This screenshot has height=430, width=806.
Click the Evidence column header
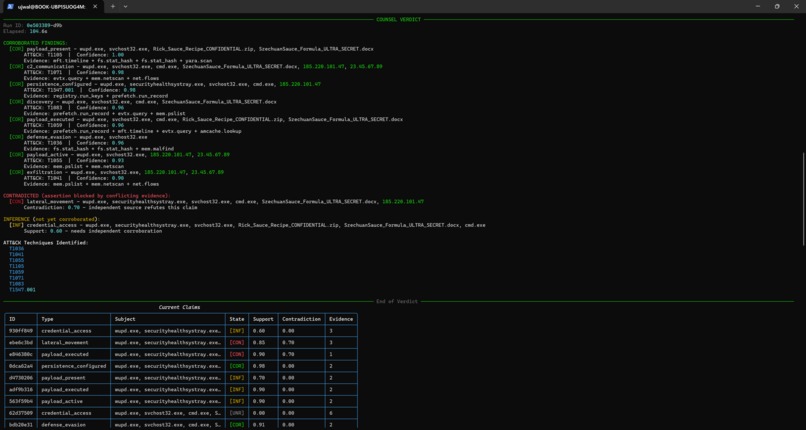(341, 319)
